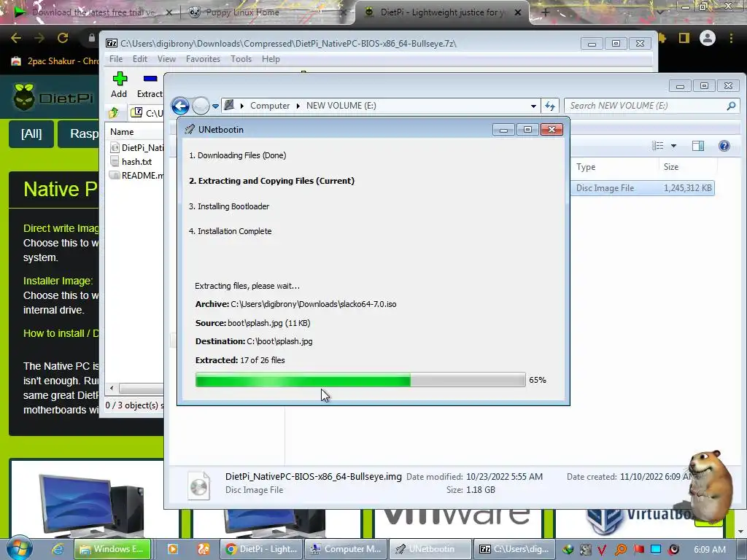
Task: Switch to Computer Management taskbar button
Action: tap(346, 549)
